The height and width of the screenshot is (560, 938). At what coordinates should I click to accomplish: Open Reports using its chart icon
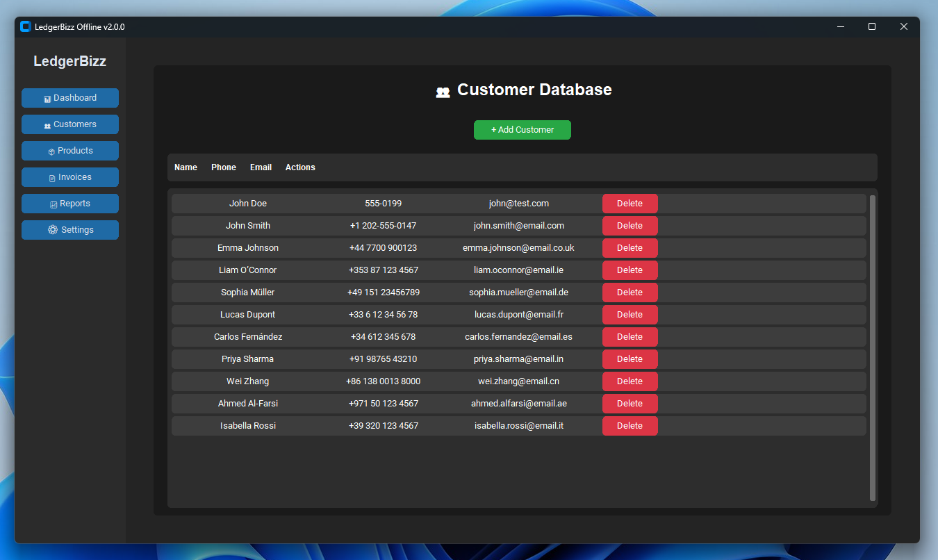[x=53, y=204]
